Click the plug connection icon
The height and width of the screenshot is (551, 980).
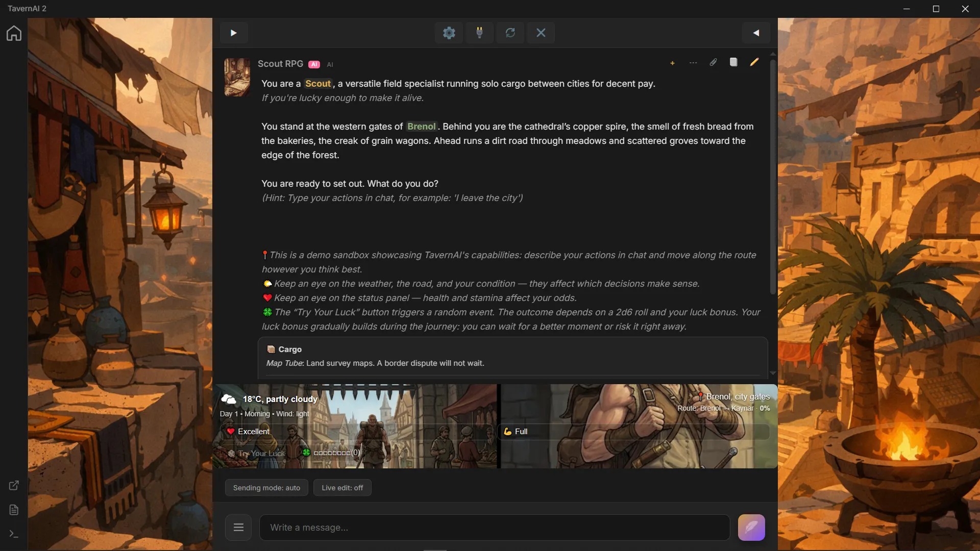pyautogui.click(x=479, y=33)
